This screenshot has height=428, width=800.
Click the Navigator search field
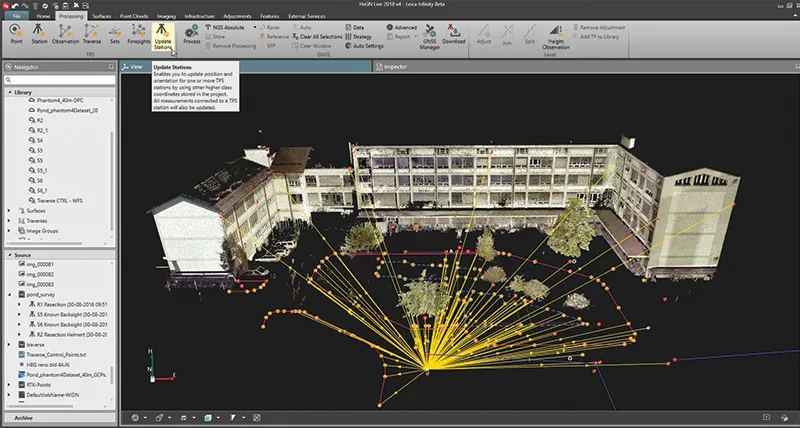58,80
